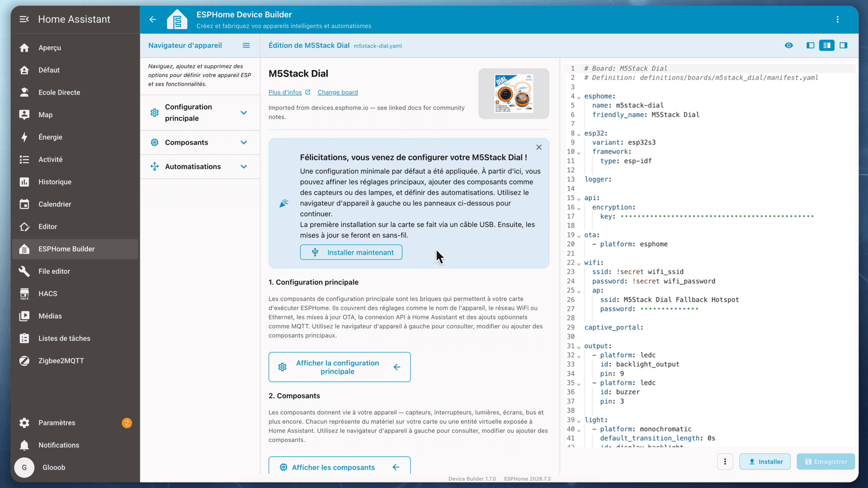Switch to split view layout
Screen dimensions: 868x488
coord(827,46)
